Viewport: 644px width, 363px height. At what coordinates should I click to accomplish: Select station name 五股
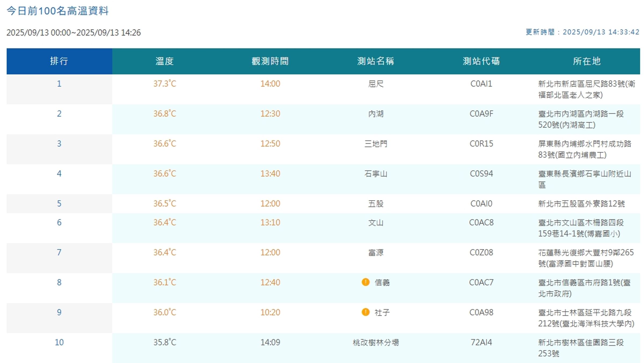coord(376,204)
